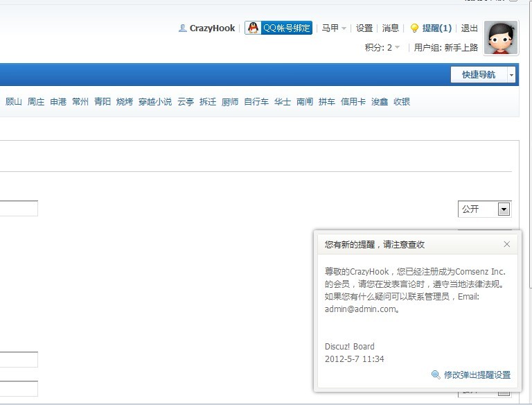Click the 2012-5-7 11:34 timestamp

pyautogui.click(x=354, y=359)
